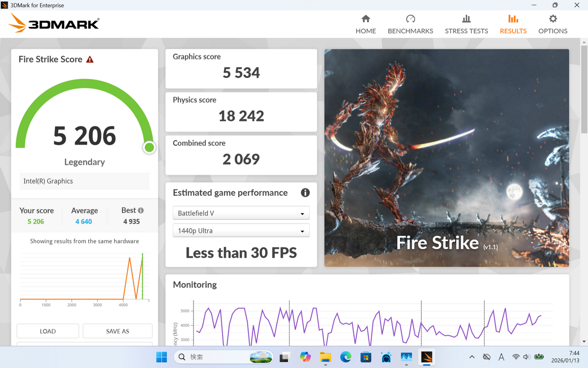Go to the Home tab
This screenshot has height=368, width=588.
(366, 25)
